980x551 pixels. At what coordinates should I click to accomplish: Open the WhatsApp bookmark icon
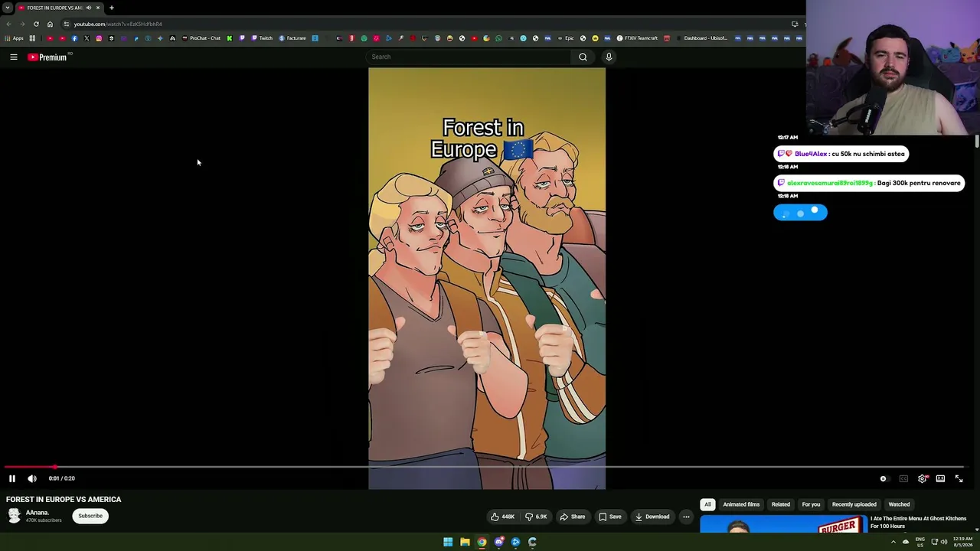pos(498,38)
